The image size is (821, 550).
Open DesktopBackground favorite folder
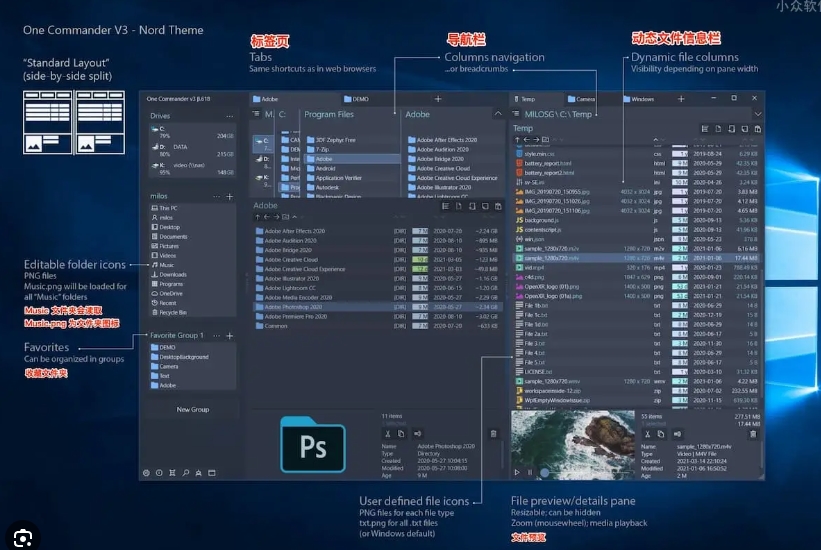click(180, 357)
